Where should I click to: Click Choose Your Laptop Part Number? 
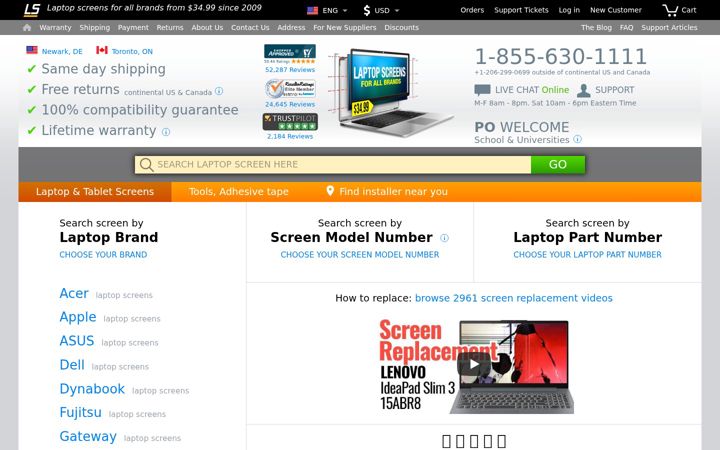[587, 254]
